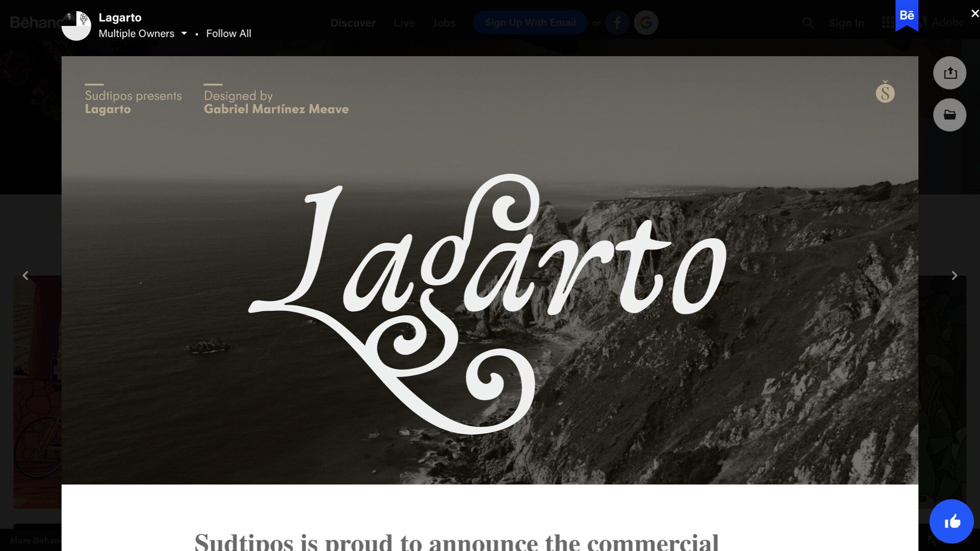Go to next project arrow
Viewport: 980px width, 551px height.
pyautogui.click(x=954, y=275)
